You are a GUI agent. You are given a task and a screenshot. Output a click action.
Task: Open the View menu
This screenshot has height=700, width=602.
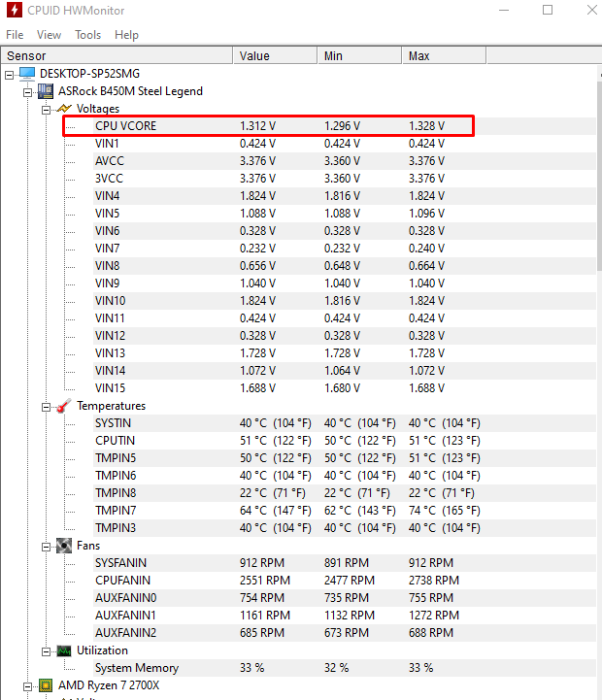point(49,35)
